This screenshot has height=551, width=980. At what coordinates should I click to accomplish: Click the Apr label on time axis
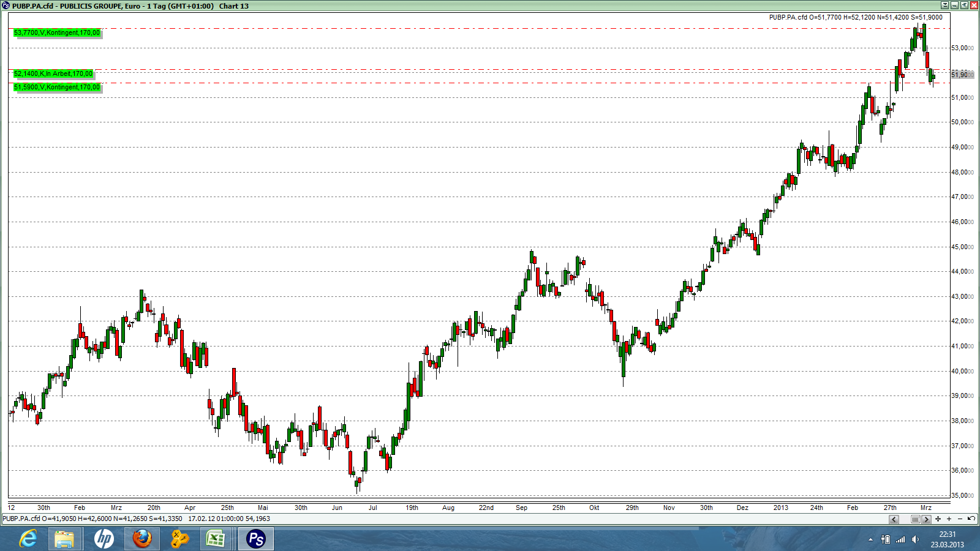190,508
